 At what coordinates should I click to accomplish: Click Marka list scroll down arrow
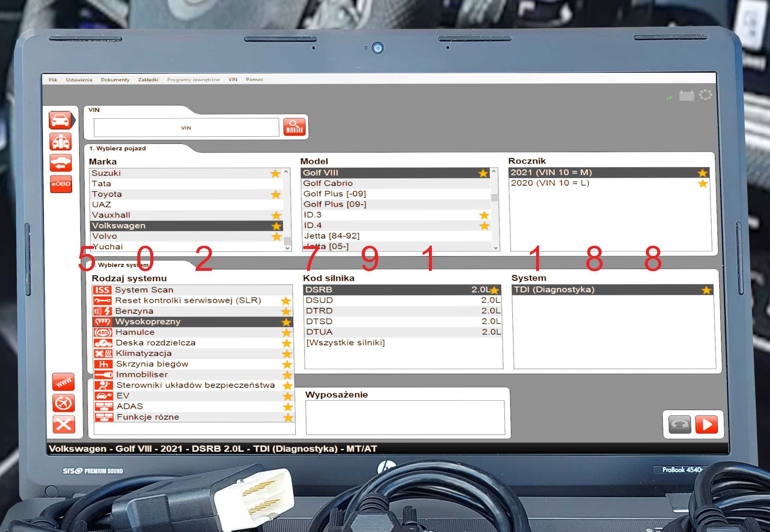(x=287, y=248)
